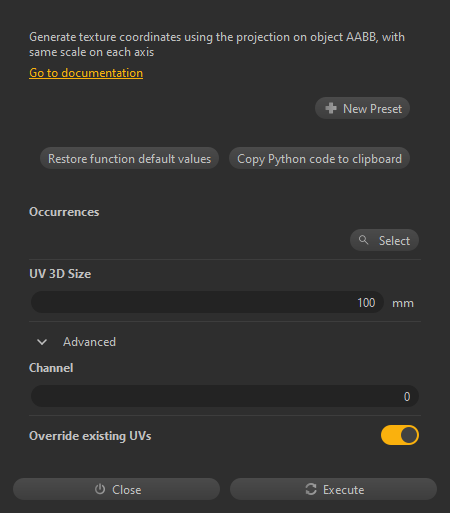Click the circular arrows icon on Execute
This screenshot has width=450, height=513.
(311, 489)
